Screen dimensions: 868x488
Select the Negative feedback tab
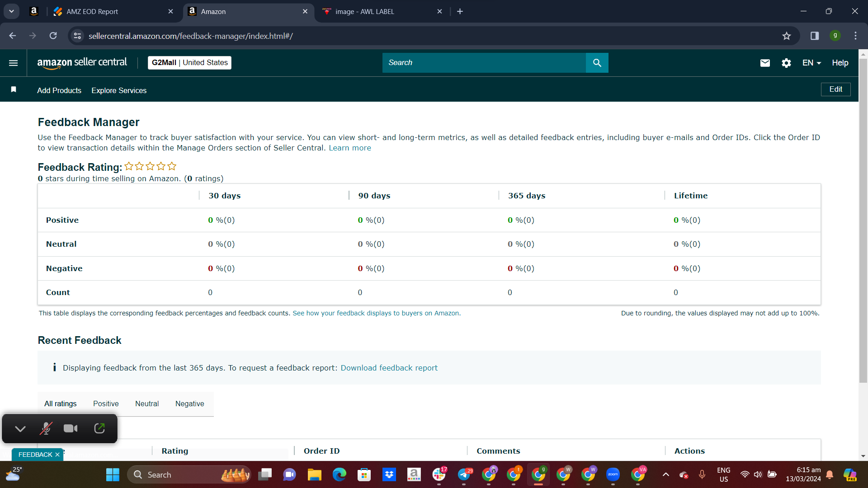(x=189, y=404)
